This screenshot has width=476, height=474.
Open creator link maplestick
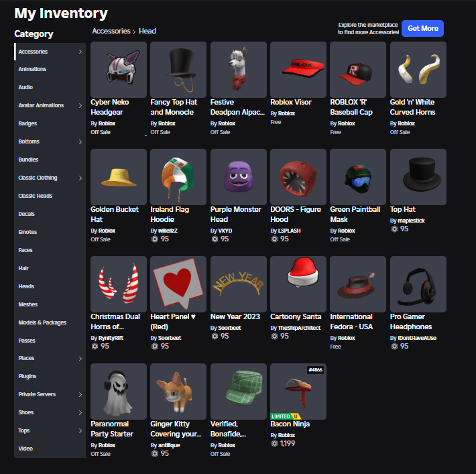tap(411, 221)
